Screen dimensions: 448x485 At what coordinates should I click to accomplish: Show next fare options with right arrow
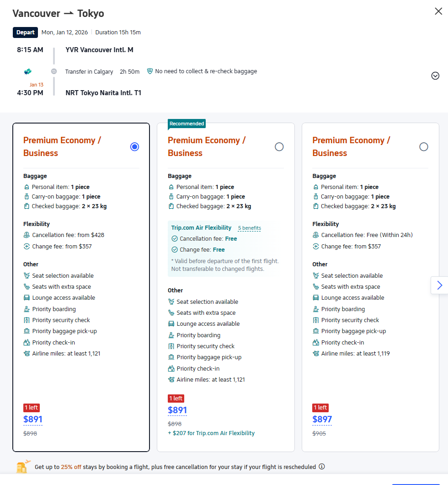click(x=439, y=286)
